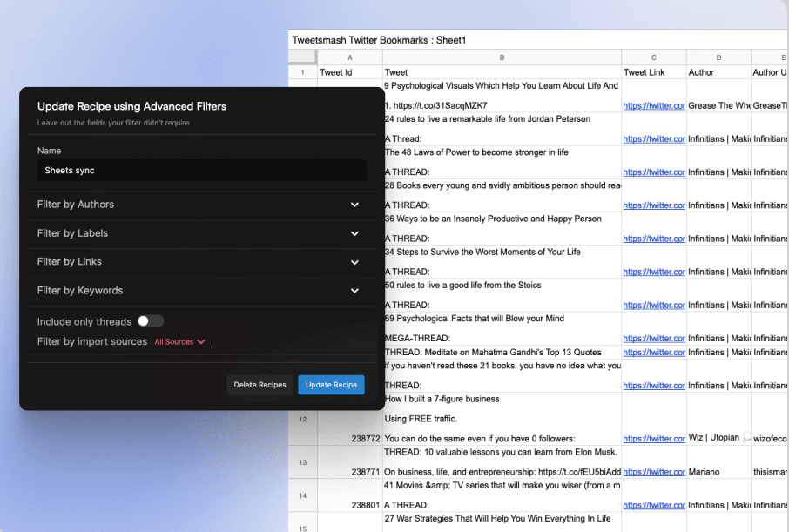
Task: Open twitter link for Mahatma Gandhi quotes row
Action: [x=654, y=353]
